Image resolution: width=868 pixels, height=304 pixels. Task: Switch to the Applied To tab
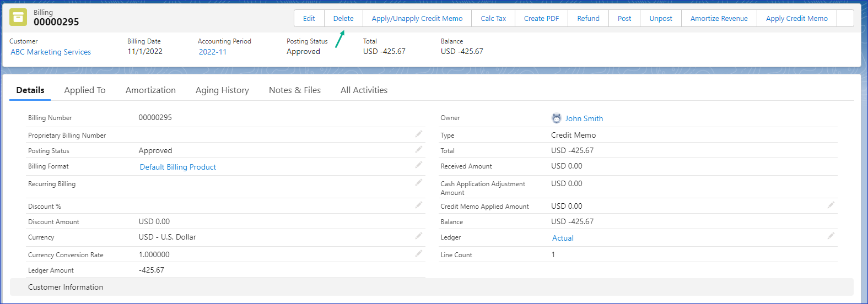[85, 90]
